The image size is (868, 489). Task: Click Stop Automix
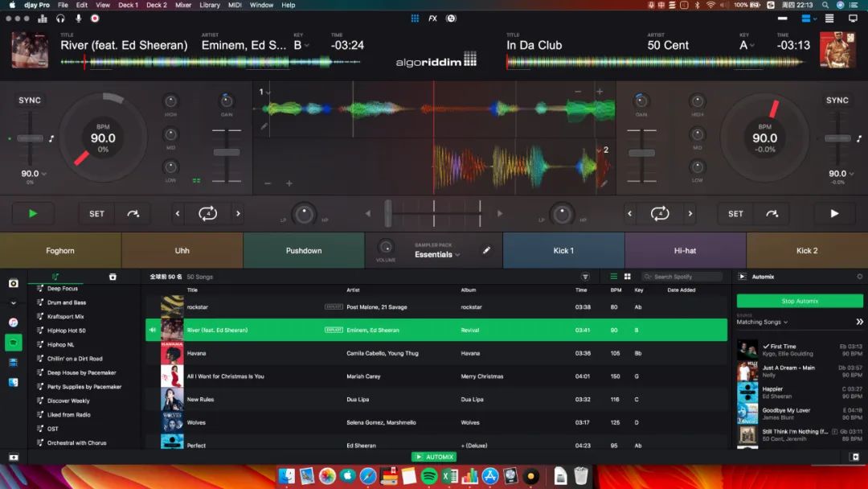click(800, 302)
